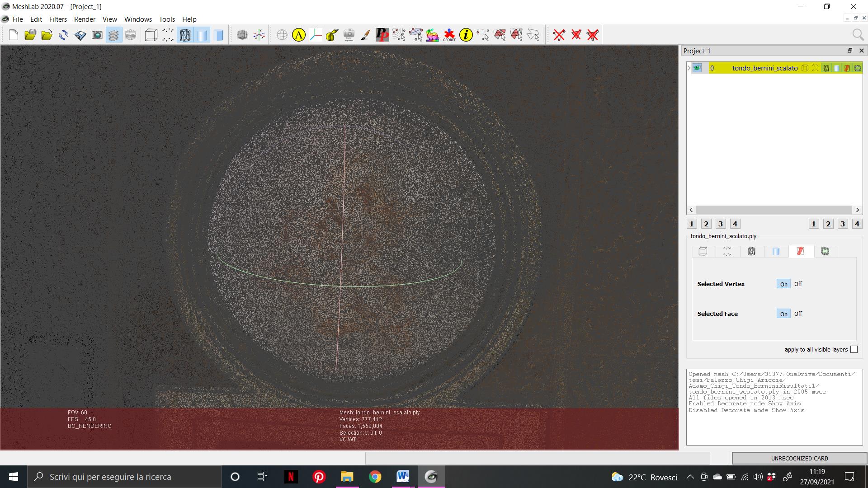Screen dimensions: 868x488
Task: Check apply to all visible layers
Action: pyautogui.click(x=854, y=349)
